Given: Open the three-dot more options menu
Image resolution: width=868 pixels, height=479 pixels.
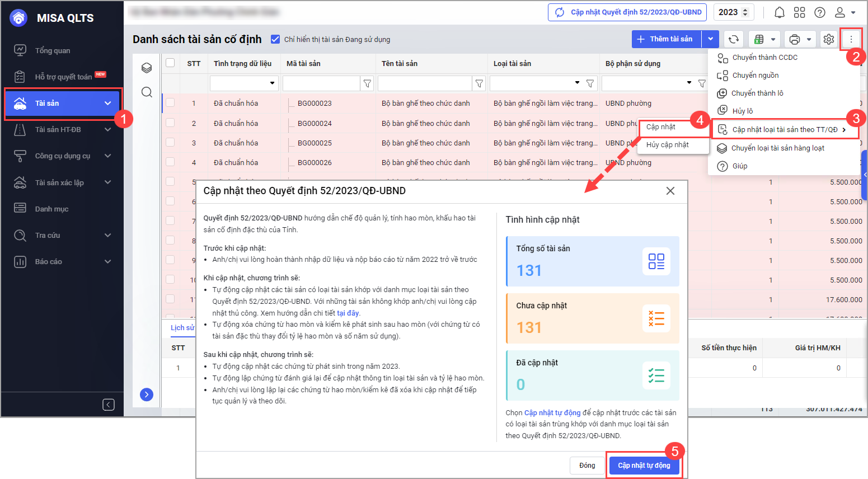Looking at the screenshot, I should (x=851, y=39).
